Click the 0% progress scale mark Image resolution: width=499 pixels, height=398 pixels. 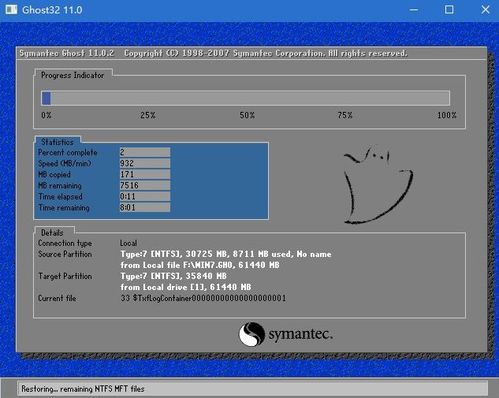pyautogui.click(x=46, y=115)
